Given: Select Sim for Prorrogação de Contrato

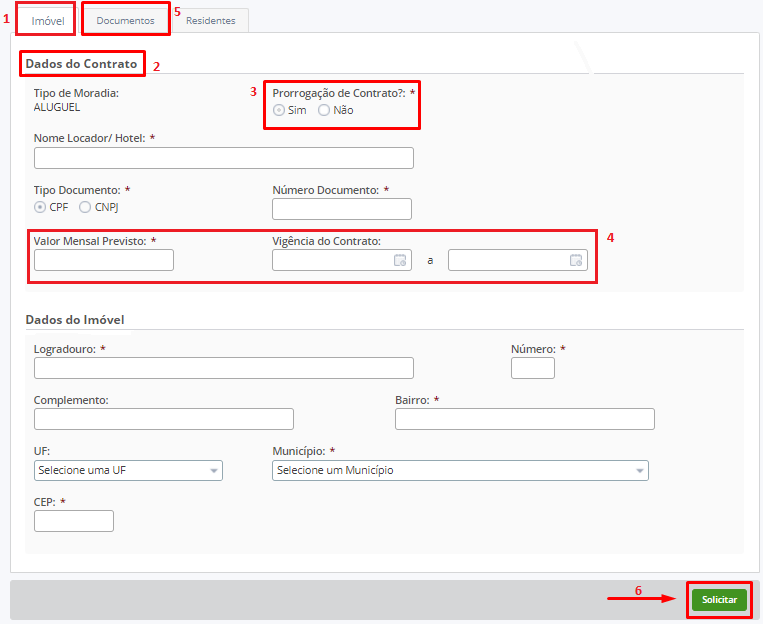Looking at the screenshot, I should tap(279, 110).
